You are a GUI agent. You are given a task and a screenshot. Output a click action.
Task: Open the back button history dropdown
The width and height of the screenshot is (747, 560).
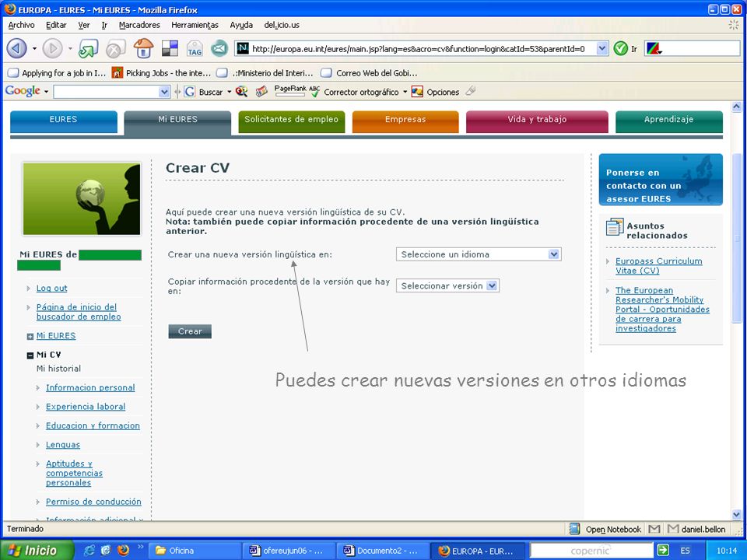coord(34,48)
